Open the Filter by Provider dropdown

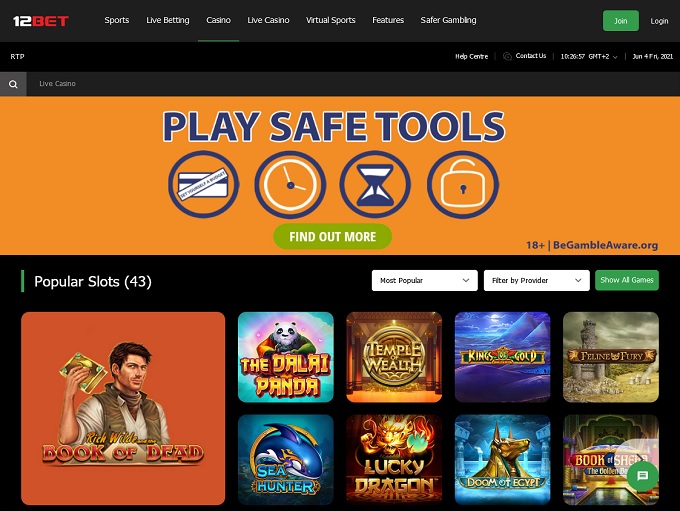[536, 280]
